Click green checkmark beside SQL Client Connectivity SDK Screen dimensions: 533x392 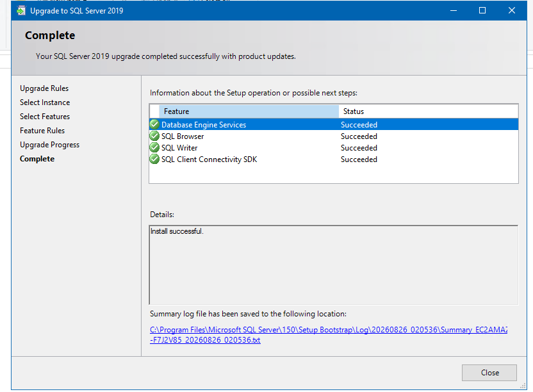pos(154,159)
